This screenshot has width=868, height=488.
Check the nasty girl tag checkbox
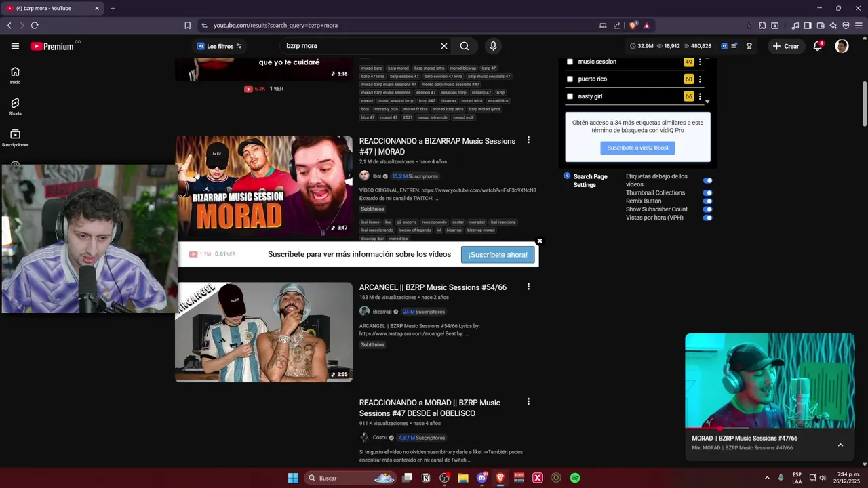coord(570,96)
